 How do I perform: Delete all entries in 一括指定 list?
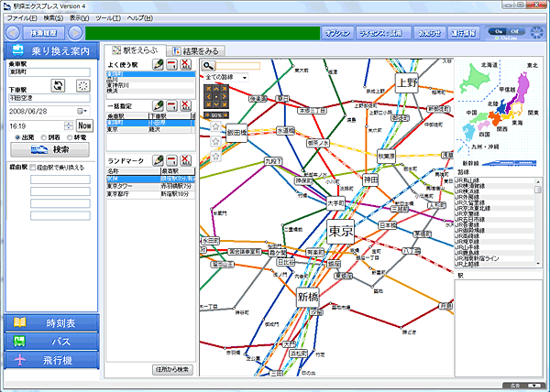(185, 105)
